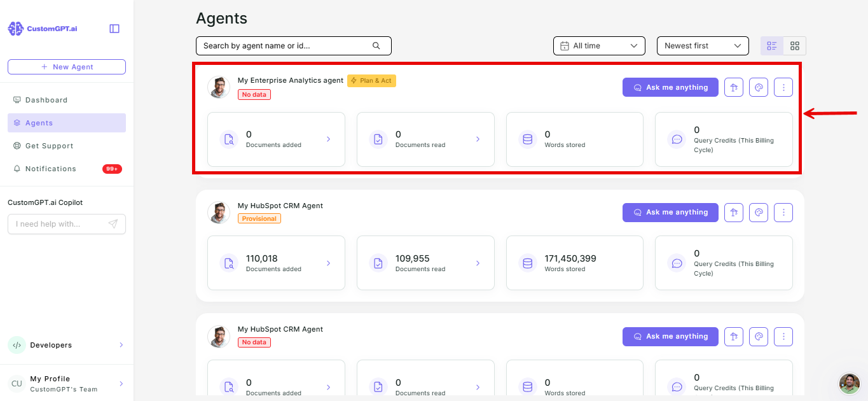Switch to list view layout
868x401 pixels.
coord(772,46)
